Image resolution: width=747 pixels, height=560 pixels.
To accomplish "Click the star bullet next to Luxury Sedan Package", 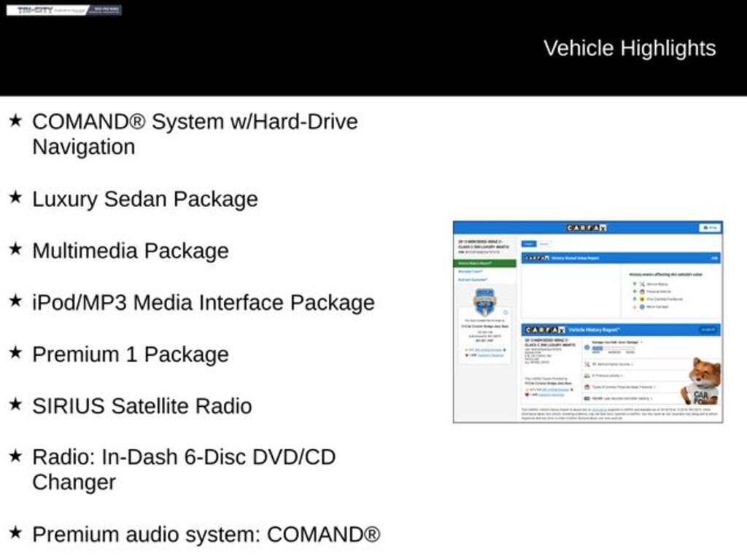I will (15, 198).
